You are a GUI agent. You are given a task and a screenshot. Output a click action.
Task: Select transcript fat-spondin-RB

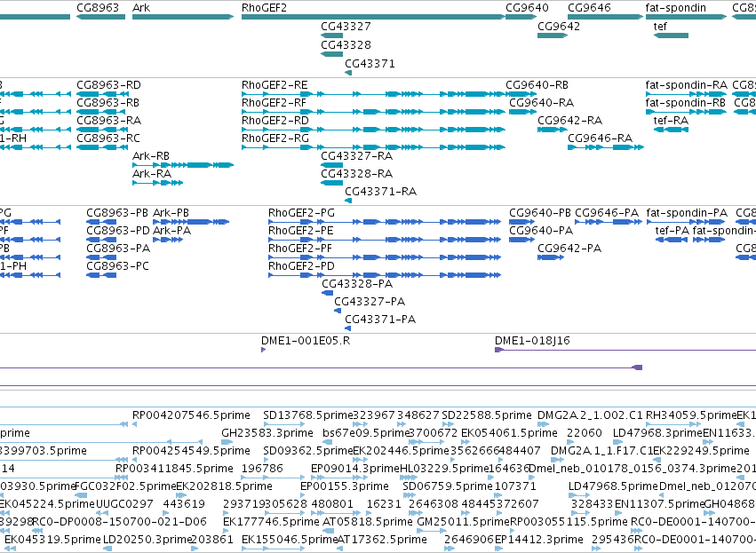coord(686,103)
